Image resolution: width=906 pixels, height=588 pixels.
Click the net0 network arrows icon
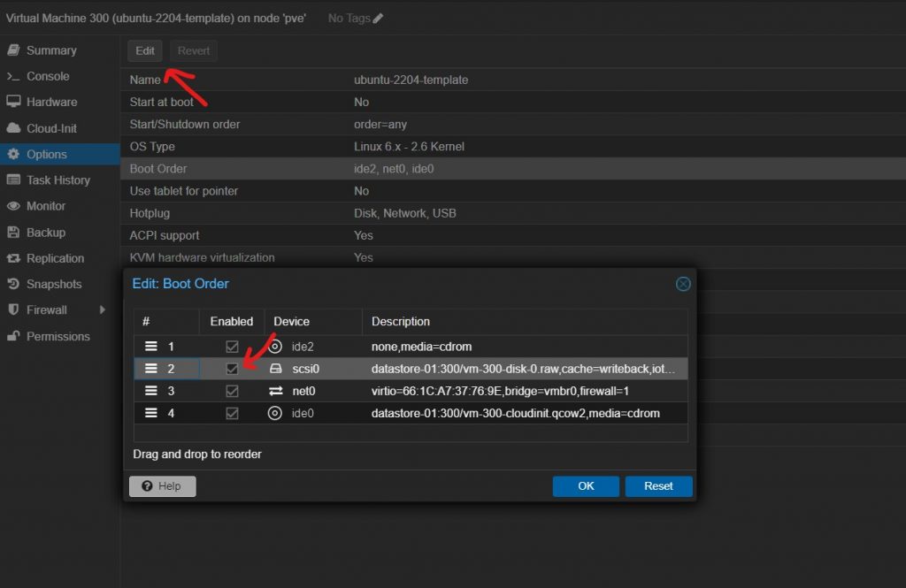(276, 391)
